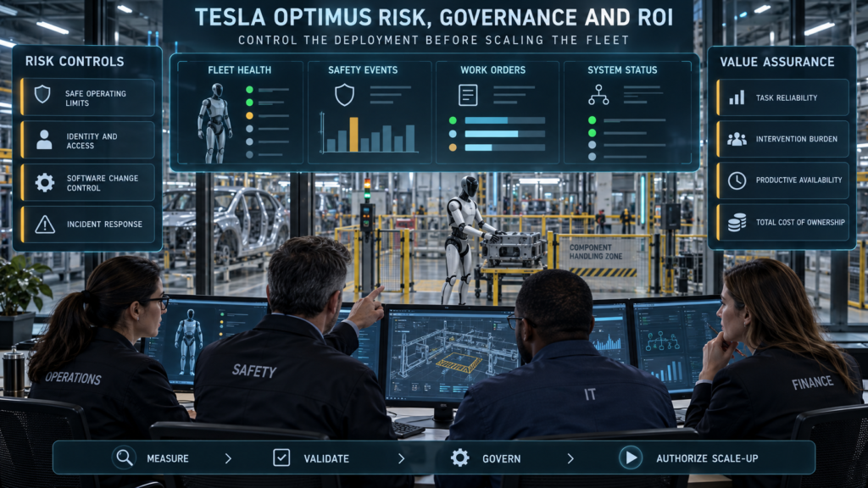Click the bar chart icon beside Task Reliability
The height and width of the screenshot is (488, 868).
[x=737, y=98]
